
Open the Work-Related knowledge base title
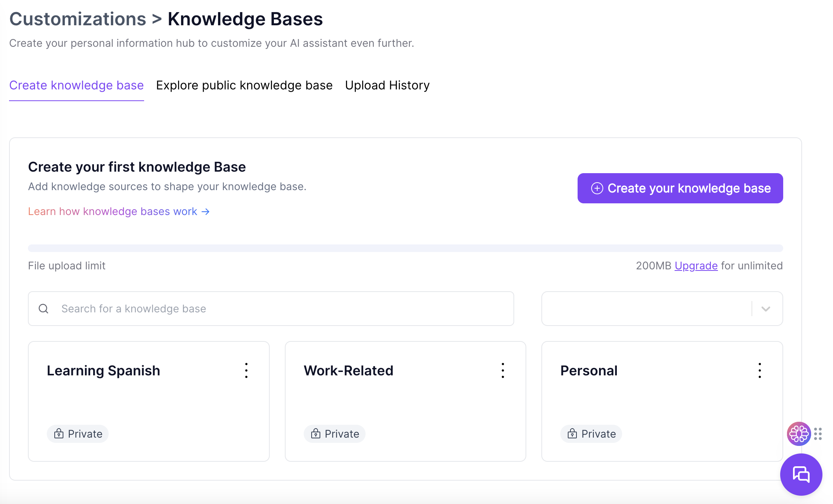tap(349, 370)
